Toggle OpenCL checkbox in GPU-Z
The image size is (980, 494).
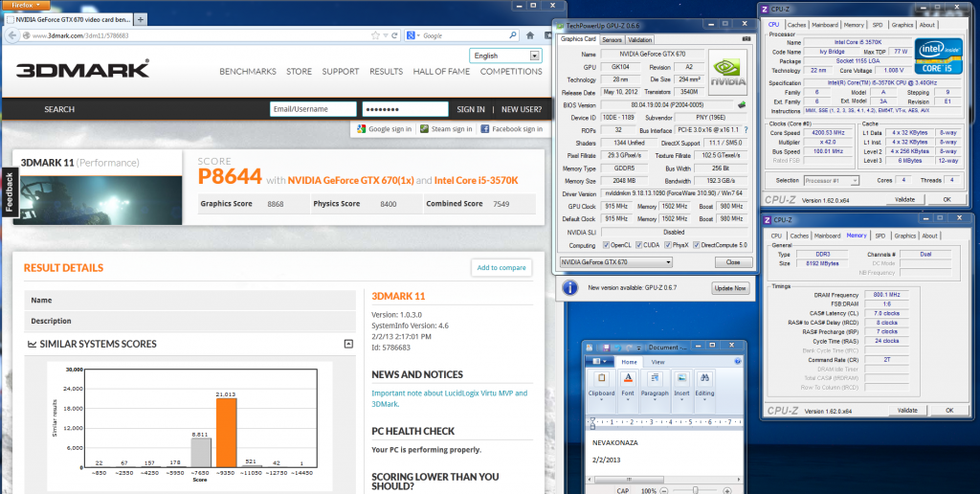[x=606, y=245]
